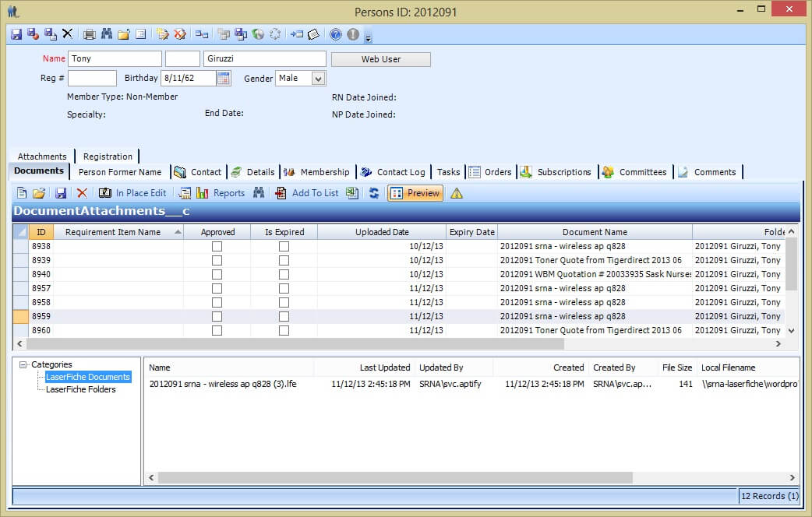The height and width of the screenshot is (517, 812).
Task: Toggle Is Expired for row 8958
Action: pyautogui.click(x=284, y=302)
